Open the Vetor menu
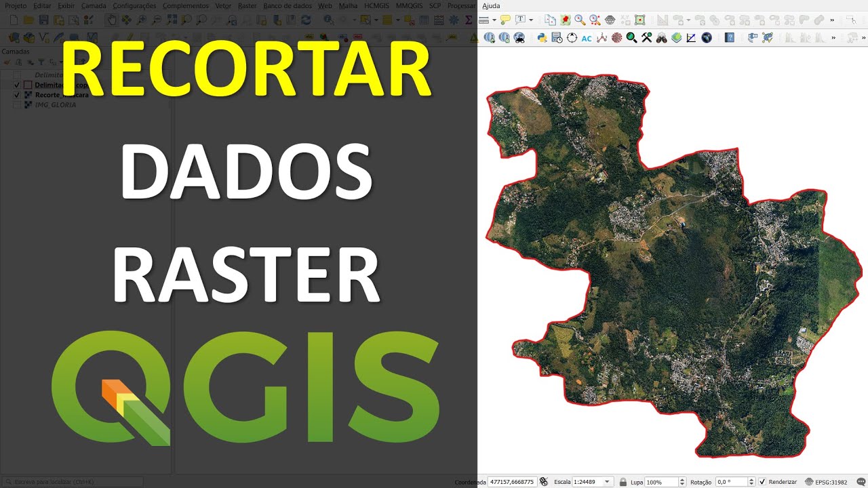Image resolution: width=868 pixels, height=488 pixels. tap(223, 5)
